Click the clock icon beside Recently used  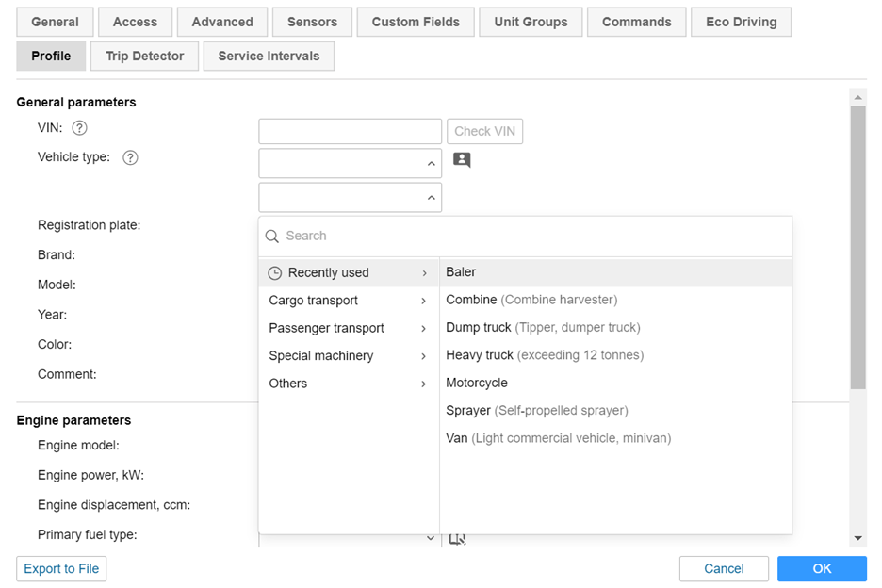pyautogui.click(x=275, y=273)
